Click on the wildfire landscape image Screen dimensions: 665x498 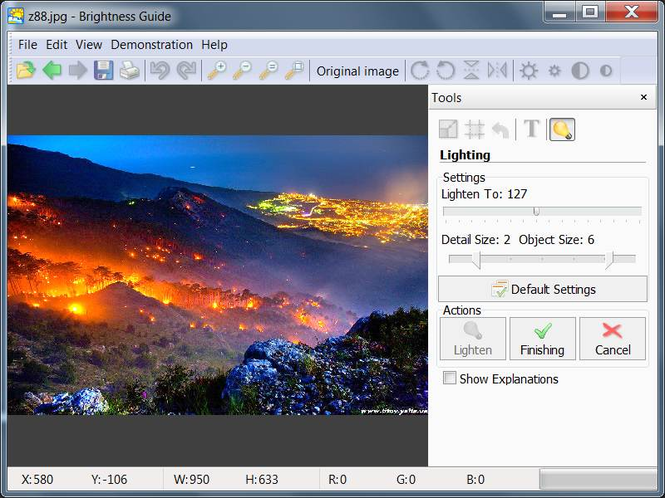(x=218, y=275)
